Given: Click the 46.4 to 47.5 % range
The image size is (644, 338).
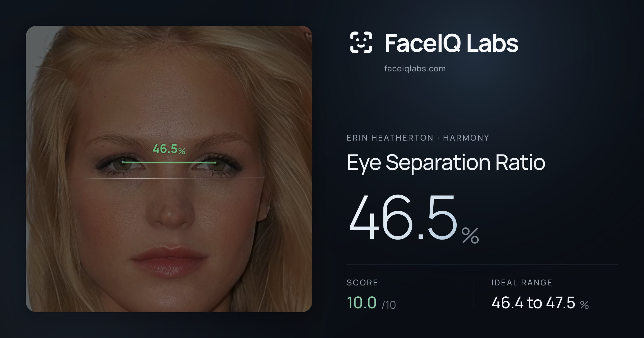Looking at the screenshot, I should [x=540, y=303].
